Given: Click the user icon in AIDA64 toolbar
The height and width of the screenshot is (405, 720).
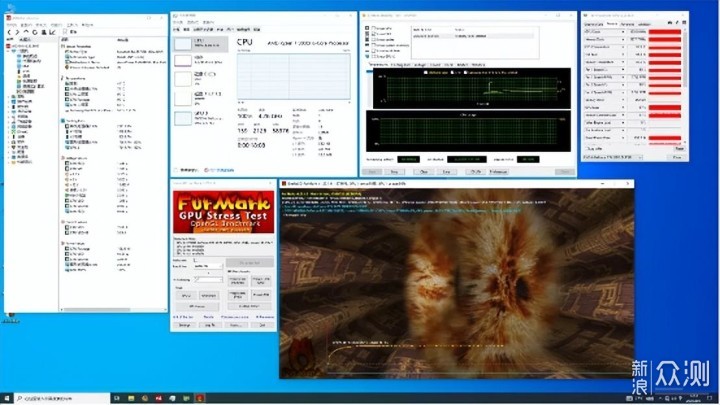Looking at the screenshot, I should point(44,32).
